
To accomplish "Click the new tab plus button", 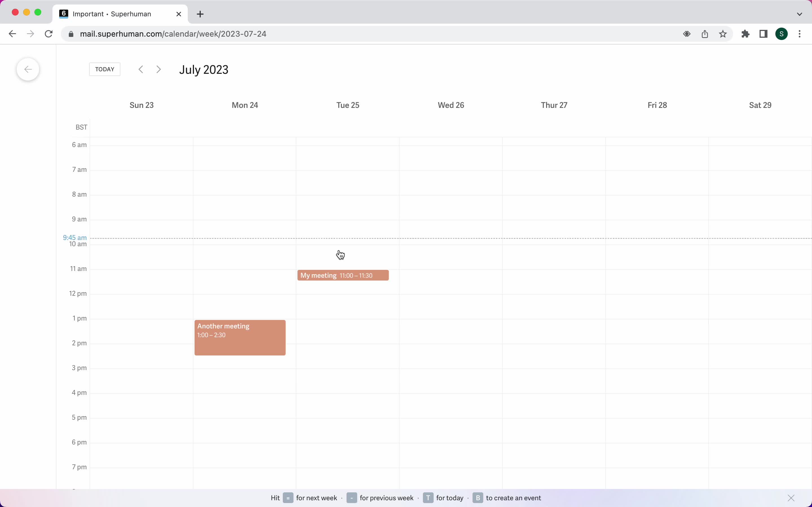I will (x=200, y=13).
